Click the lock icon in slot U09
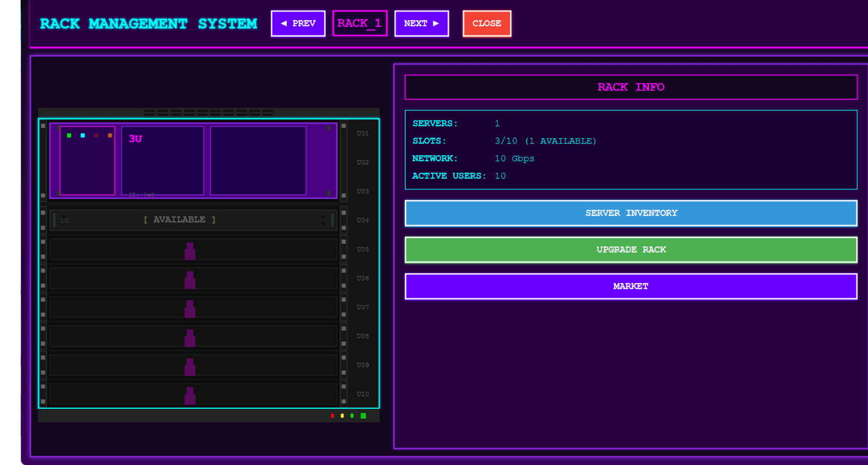The width and height of the screenshot is (868, 465). coord(190,367)
